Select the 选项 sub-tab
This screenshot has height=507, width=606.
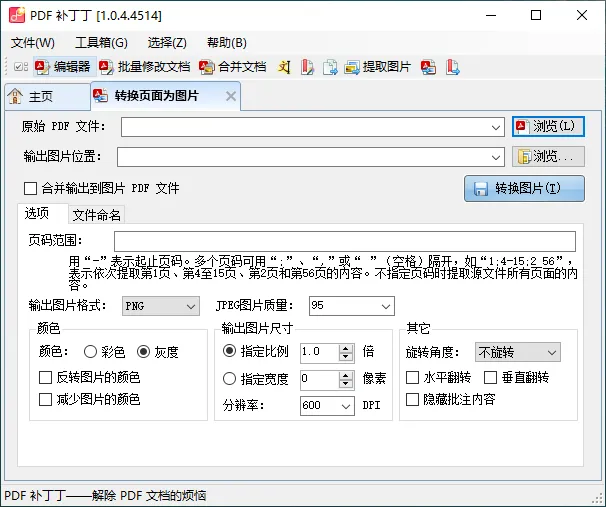pyautogui.click(x=43, y=213)
